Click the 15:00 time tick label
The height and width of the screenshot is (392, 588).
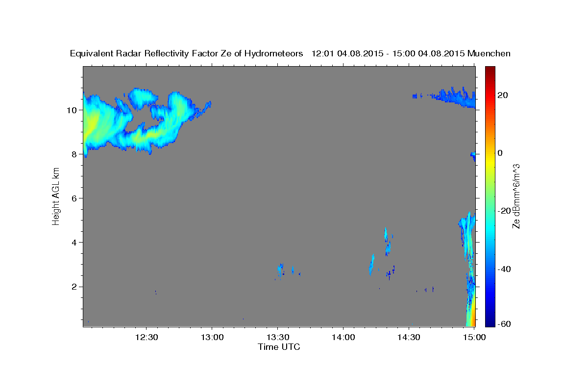(474, 338)
